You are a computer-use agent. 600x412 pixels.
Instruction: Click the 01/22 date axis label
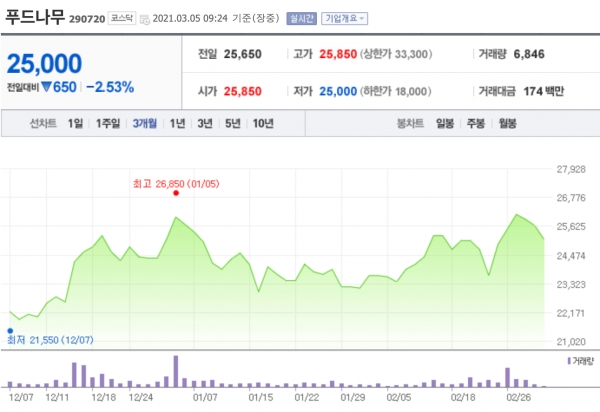[x=307, y=397]
